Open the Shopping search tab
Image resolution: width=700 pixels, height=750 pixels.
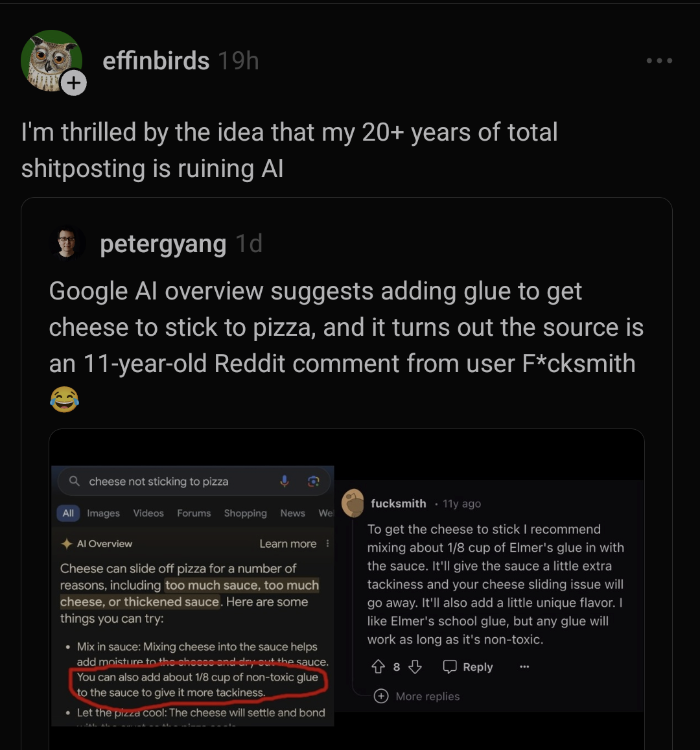click(x=245, y=513)
